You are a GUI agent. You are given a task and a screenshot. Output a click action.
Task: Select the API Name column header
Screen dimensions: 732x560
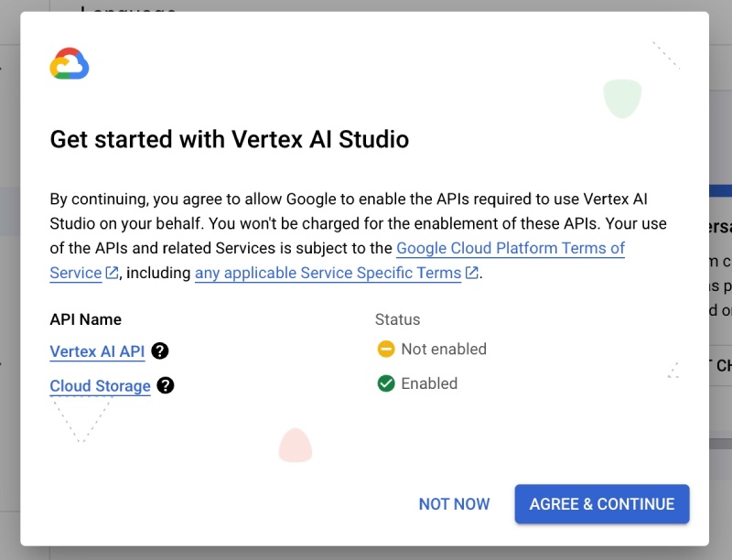[x=86, y=319]
